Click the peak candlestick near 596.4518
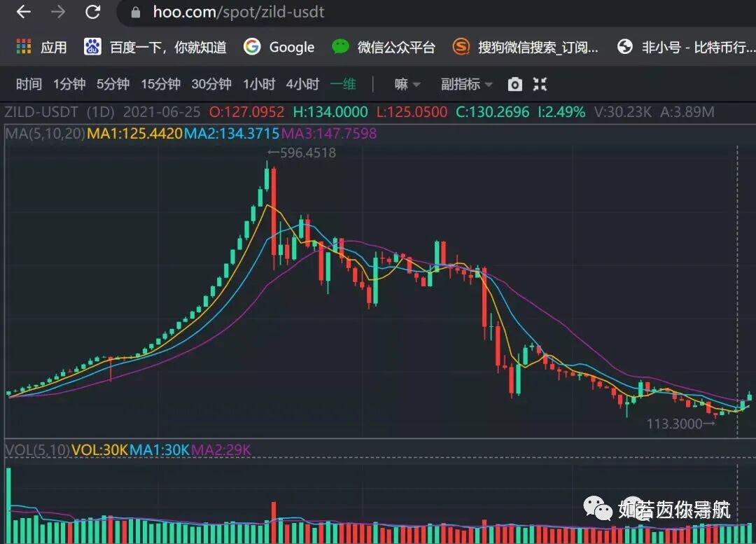Screen dimensions: 756x544 click(x=267, y=176)
